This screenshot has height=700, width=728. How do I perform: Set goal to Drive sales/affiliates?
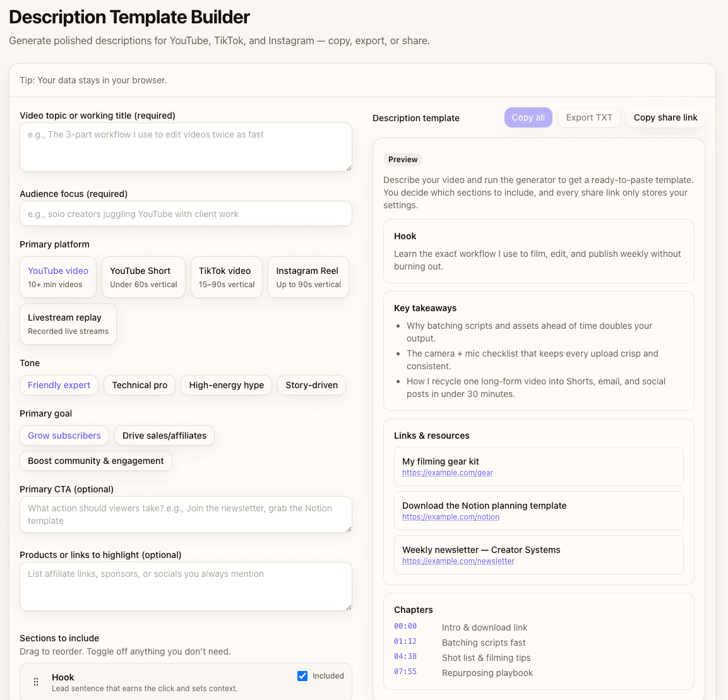coord(164,436)
